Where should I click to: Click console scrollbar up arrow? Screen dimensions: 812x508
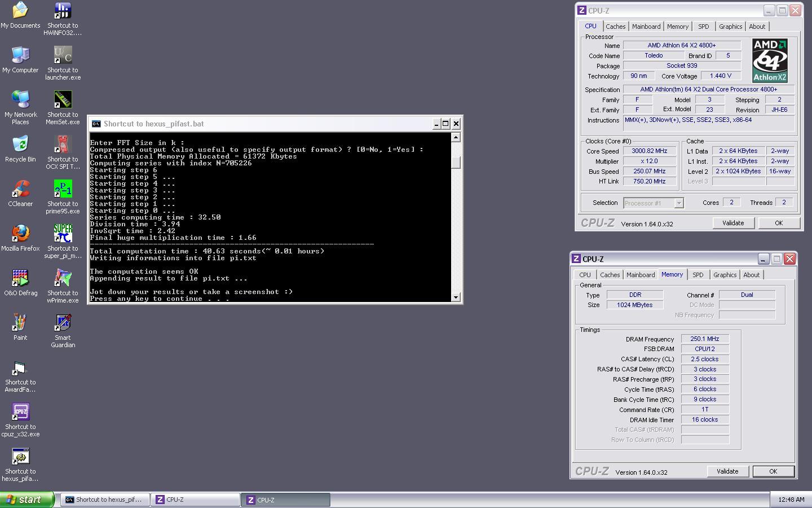456,137
